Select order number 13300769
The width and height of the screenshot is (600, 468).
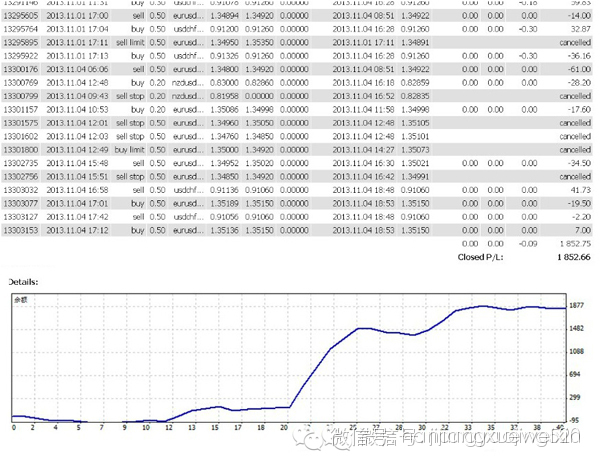pos(21,83)
